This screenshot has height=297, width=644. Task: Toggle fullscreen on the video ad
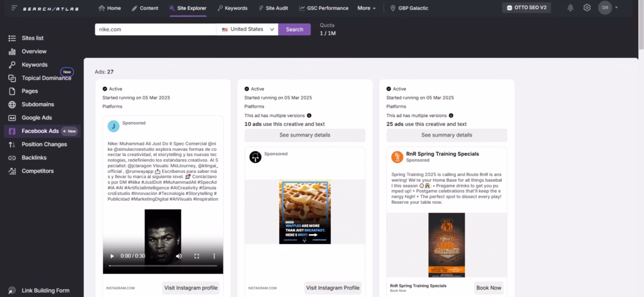pyautogui.click(x=197, y=256)
